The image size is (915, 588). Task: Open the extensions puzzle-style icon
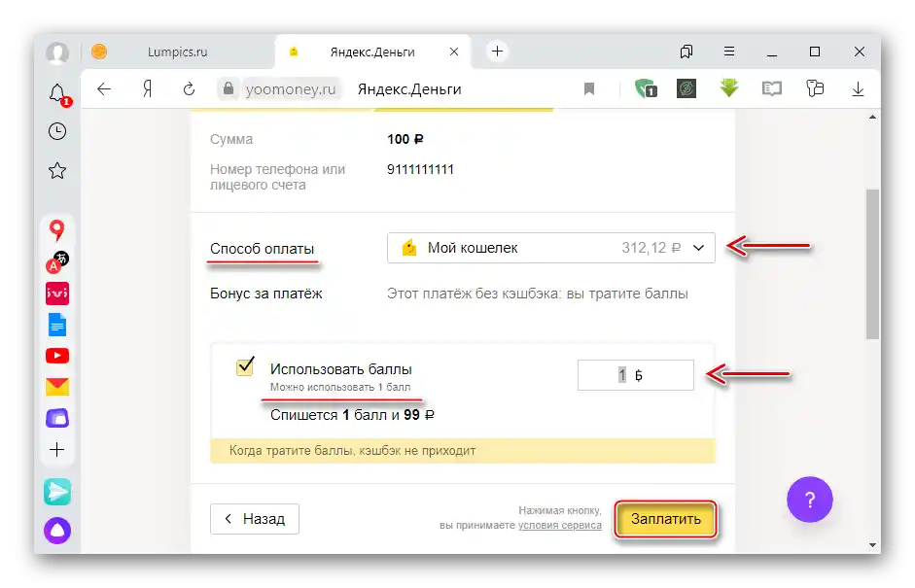point(815,88)
